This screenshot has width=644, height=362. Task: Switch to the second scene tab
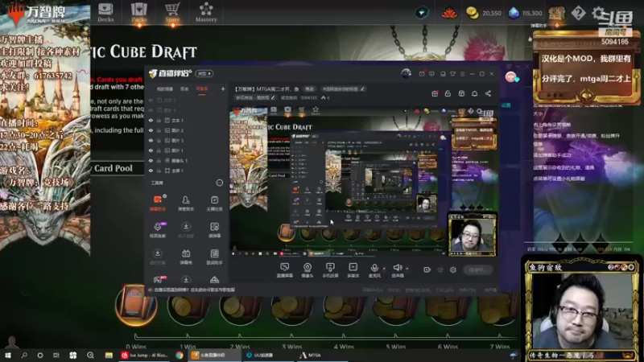click(184, 88)
